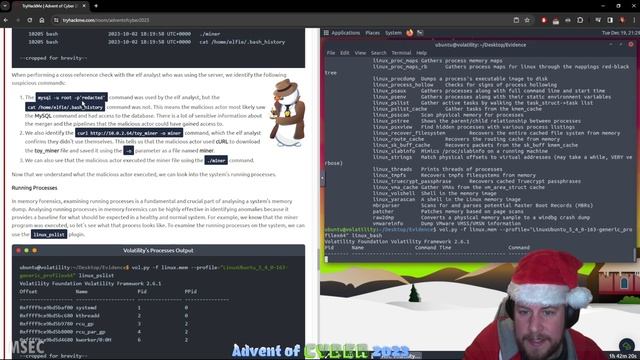Open terminal Edit menu
Image resolution: width=640 pixels, height=360 pixels.
(x=344, y=53)
